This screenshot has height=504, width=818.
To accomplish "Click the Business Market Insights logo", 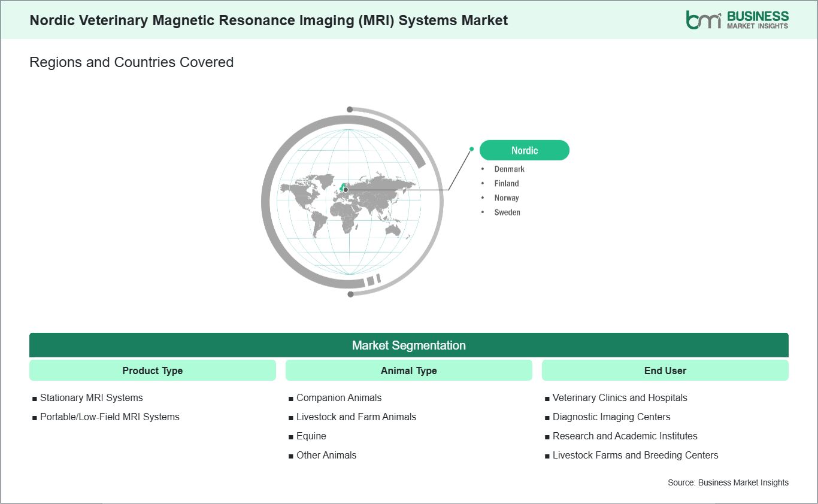I will coord(737,19).
